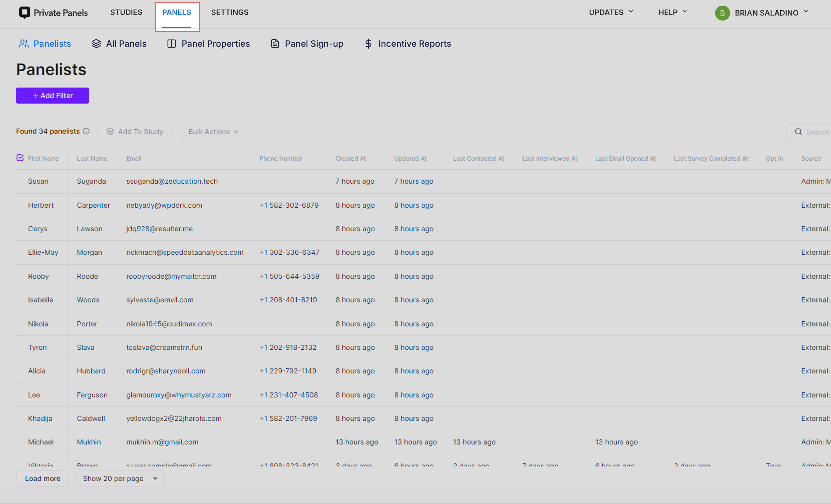Click email rickmacn@speeddataanalytics.com
The image size is (831, 504).
coord(185,253)
